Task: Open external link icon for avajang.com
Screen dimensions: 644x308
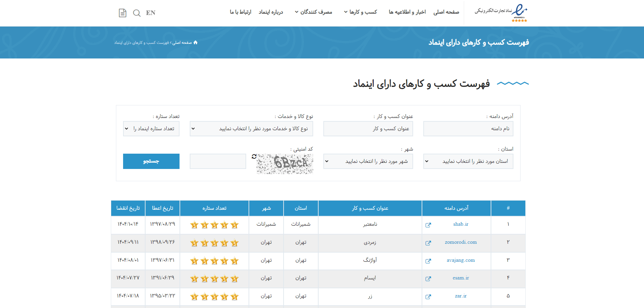Action: tap(428, 261)
